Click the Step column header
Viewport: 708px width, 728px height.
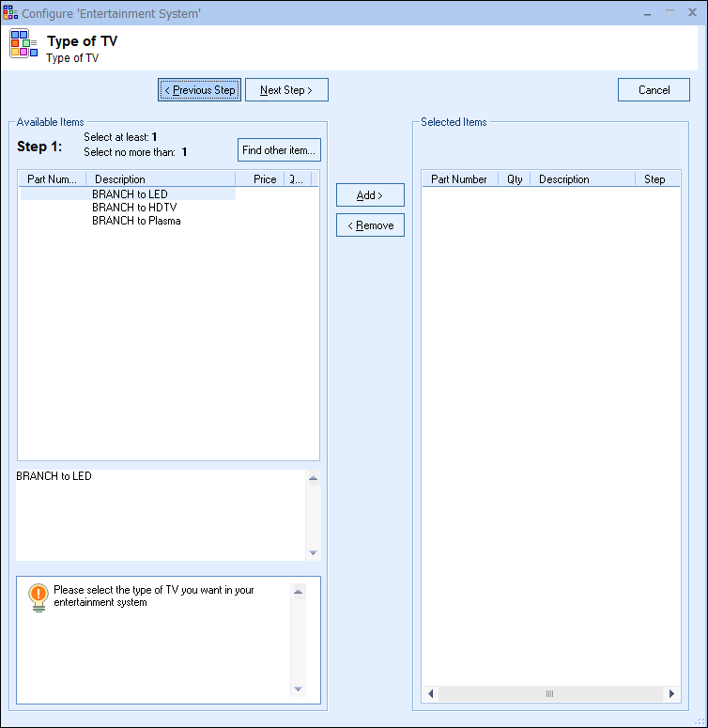pyautogui.click(x=654, y=179)
